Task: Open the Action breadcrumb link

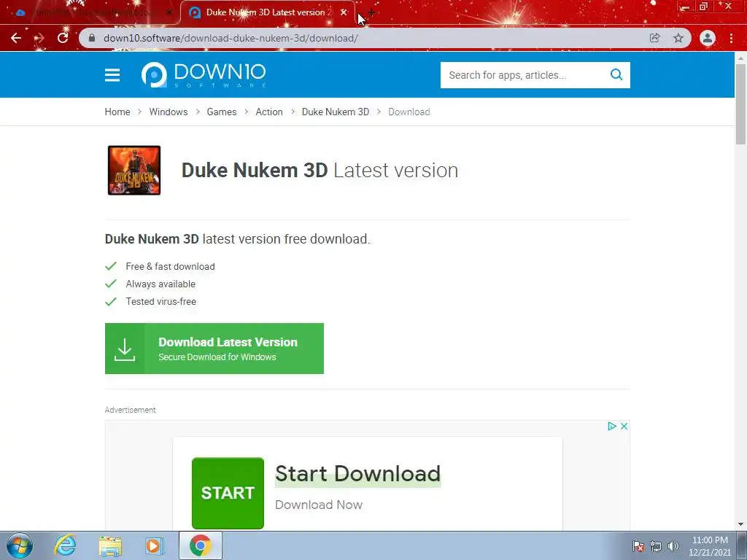Action: [x=269, y=112]
